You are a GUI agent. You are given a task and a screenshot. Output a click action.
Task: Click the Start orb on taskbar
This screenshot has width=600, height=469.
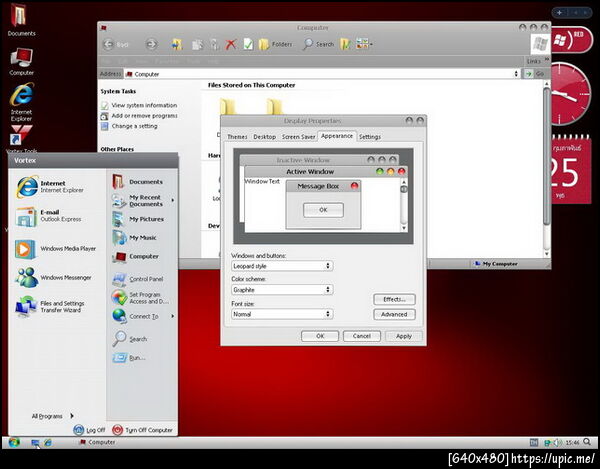(x=14, y=442)
